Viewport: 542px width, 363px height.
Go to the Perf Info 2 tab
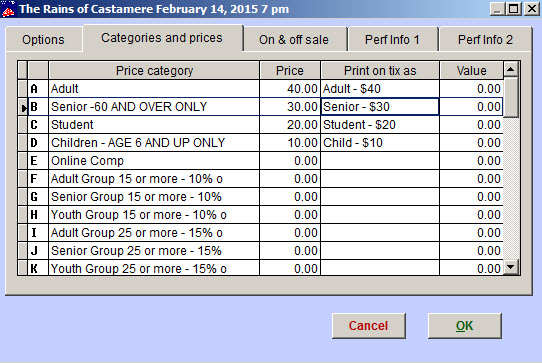pos(485,40)
